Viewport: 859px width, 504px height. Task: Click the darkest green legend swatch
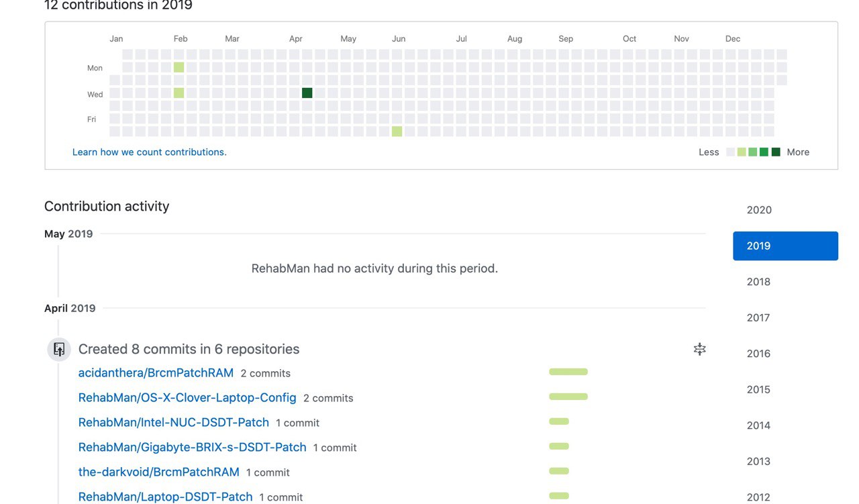(776, 152)
